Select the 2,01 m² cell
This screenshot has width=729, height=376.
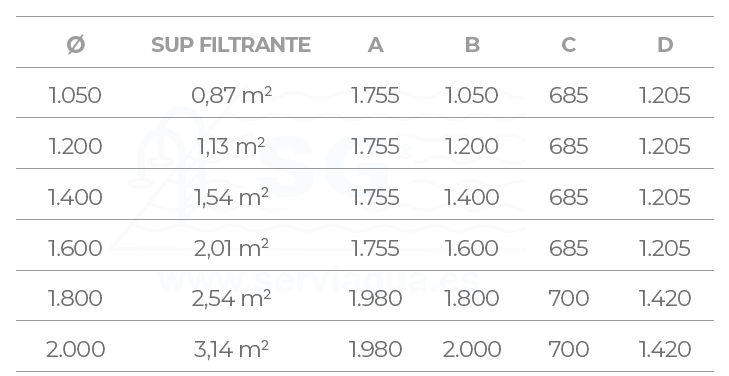[x=231, y=247]
